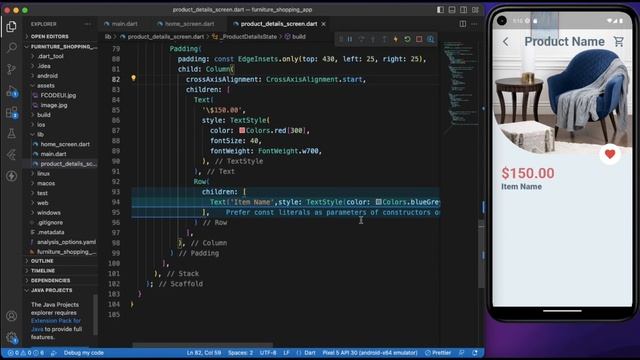The image size is (640, 360).
Task: Click build breadcrumb item
Action: click(x=299, y=37)
